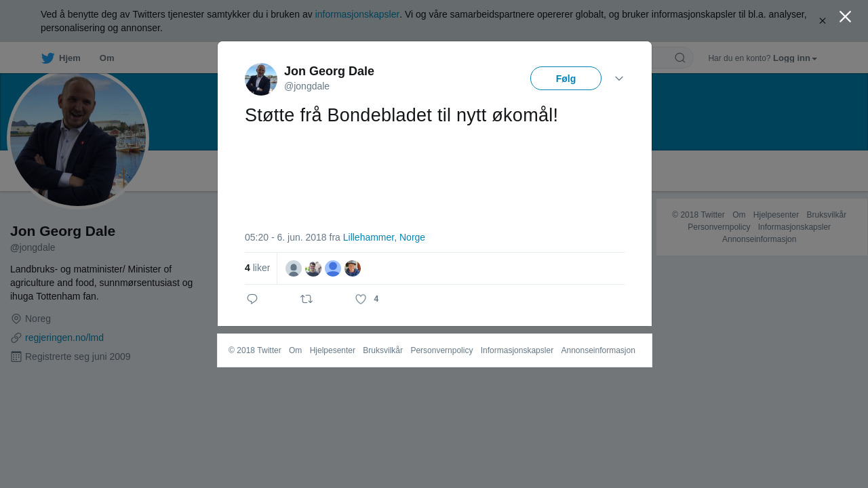This screenshot has height=488, width=868.
Task: Click the reply speech bubble icon
Action: pos(252,299)
